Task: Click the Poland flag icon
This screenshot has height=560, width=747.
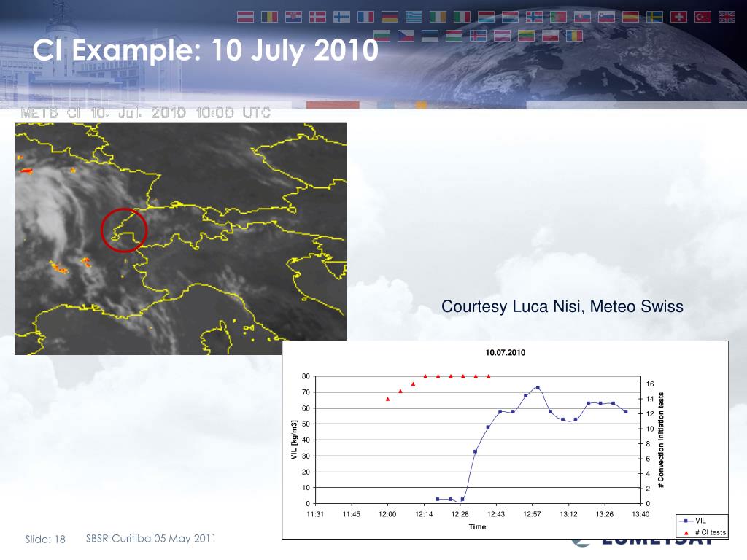Action: click(x=550, y=36)
